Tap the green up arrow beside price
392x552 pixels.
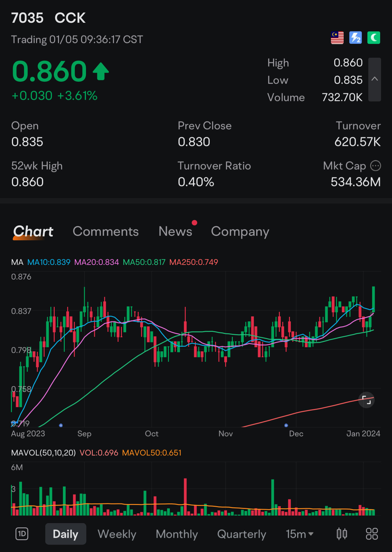point(101,71)
